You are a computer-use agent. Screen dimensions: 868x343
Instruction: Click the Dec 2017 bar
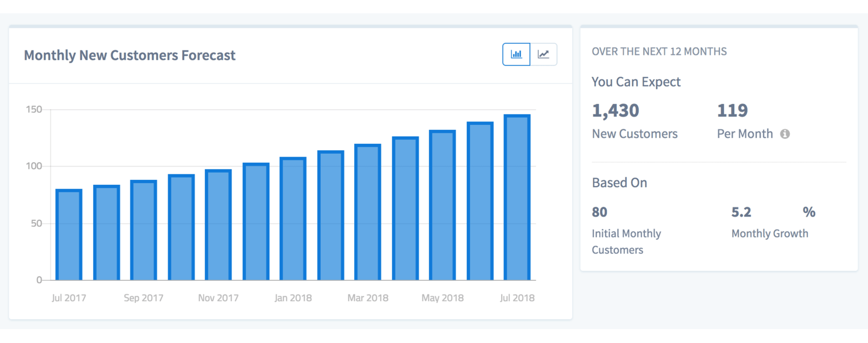tap(256, 221)
